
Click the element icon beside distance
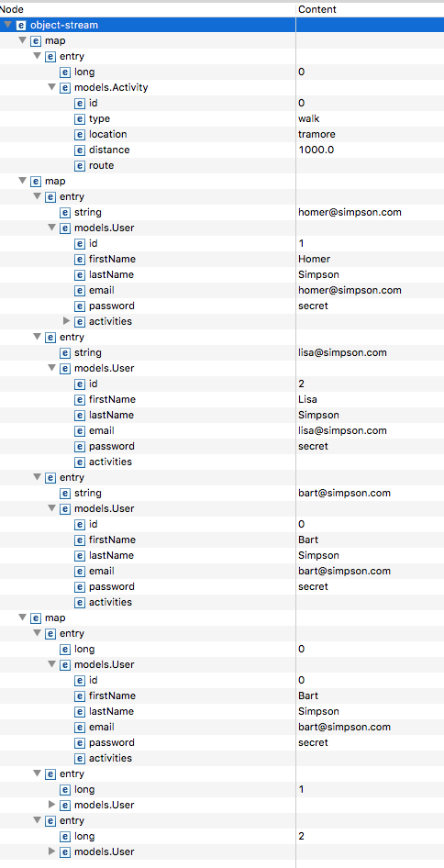(80, 150)
